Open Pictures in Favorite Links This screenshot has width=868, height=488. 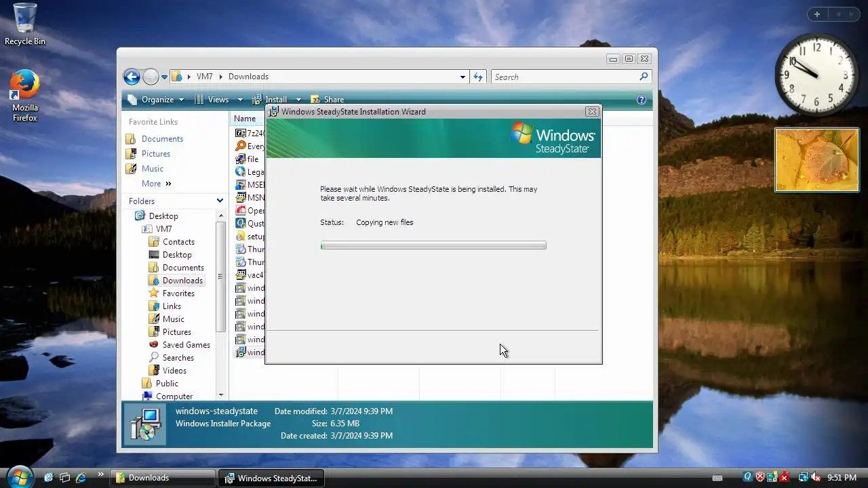pos(156,154)
